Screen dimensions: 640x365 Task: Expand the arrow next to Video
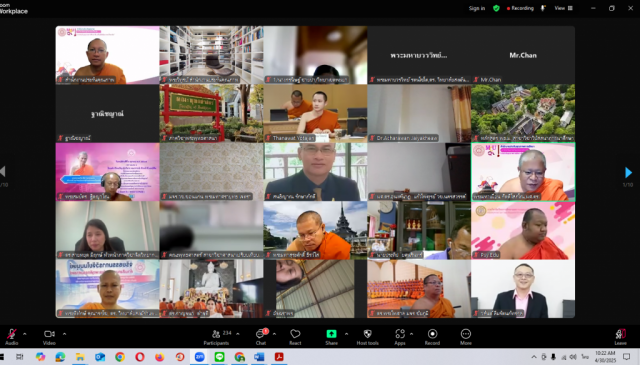[64, 334]
